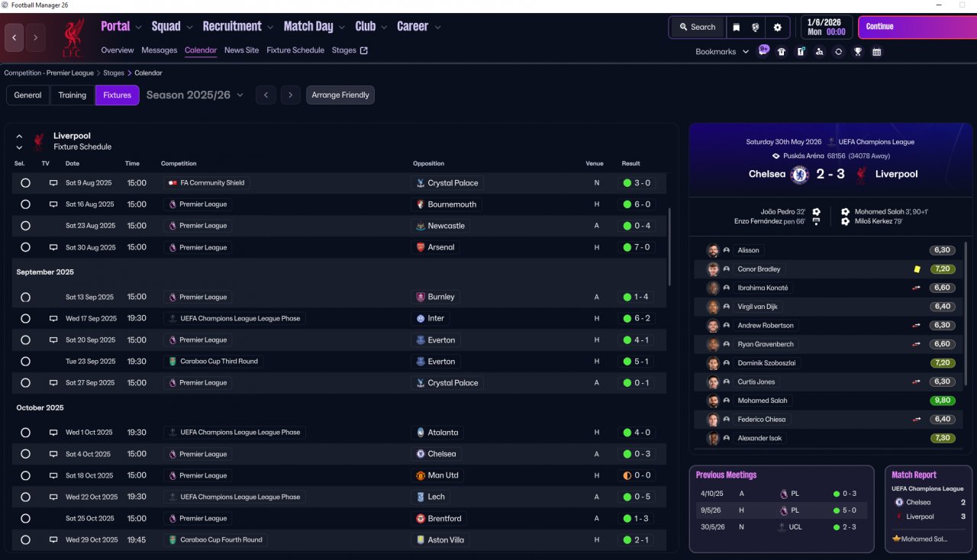Click the date and time display 1/6/2026
977x560 pixels.
827,27
